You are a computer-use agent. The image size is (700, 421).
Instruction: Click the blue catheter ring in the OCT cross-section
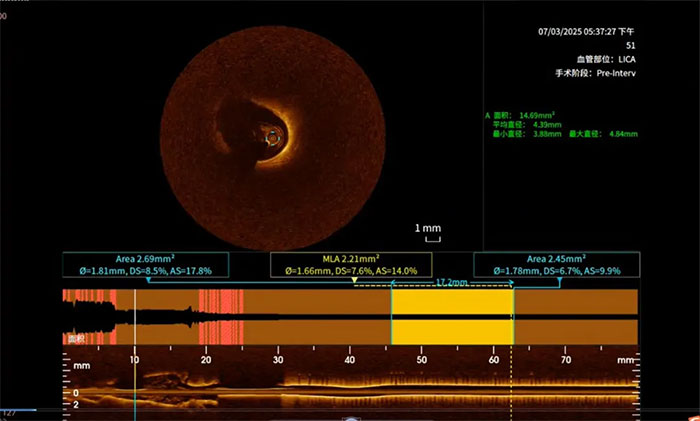pos(274,138)
